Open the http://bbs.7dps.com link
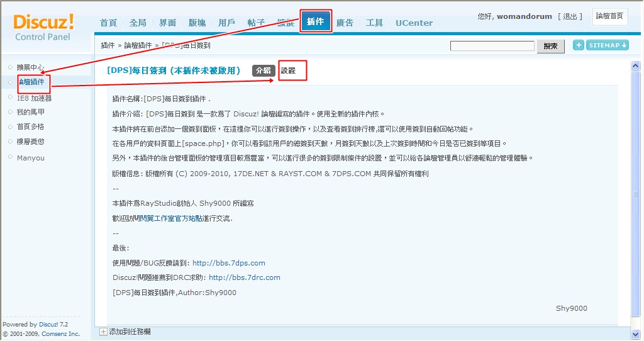The image size is (644, 341). (229, 263)
